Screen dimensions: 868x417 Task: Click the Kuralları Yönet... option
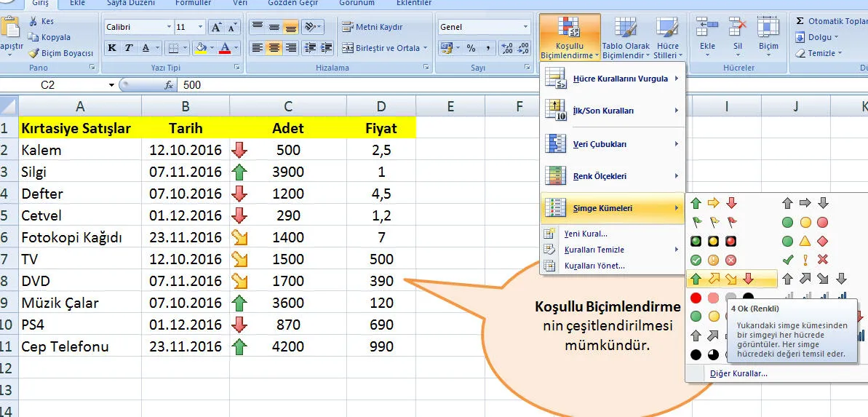pyautogui.click(x=594, y=266)
